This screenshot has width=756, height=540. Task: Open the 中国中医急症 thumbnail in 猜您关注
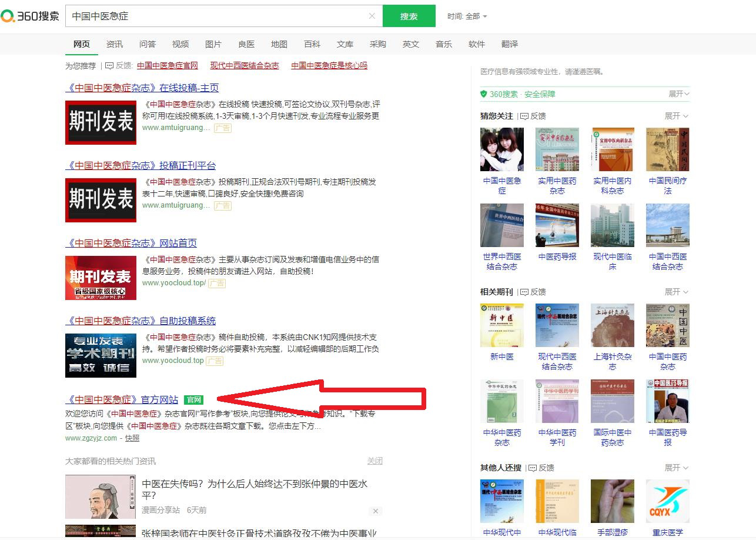click(x=502, y=149)
